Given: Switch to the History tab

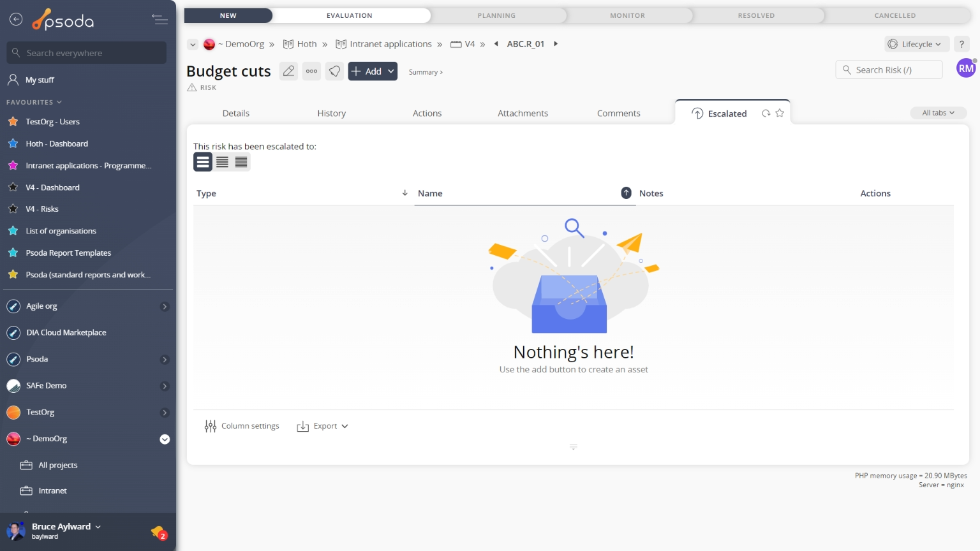Looking at the screenshot, I should point(331,114).
